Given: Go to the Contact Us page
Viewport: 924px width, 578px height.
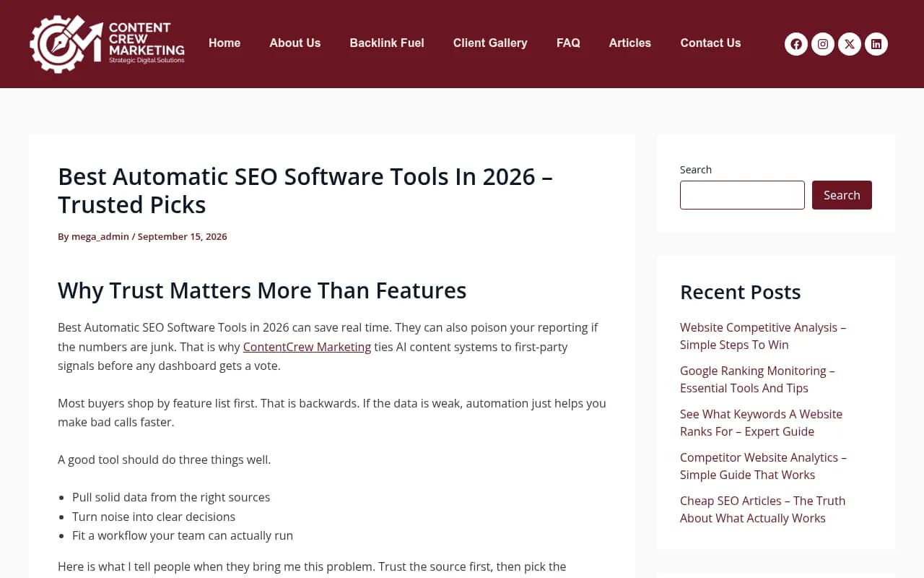Looking at the screenshot, I should pos(710,43).
